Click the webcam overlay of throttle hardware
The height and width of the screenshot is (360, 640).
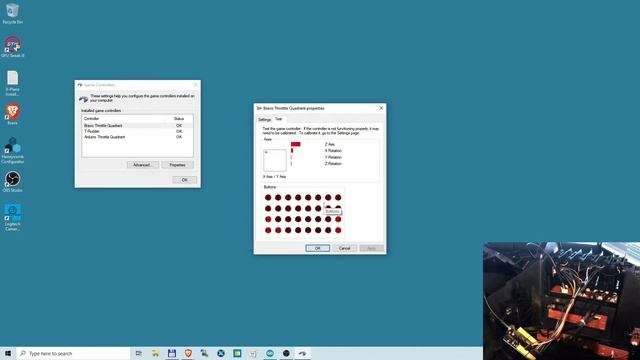coord(562,301)
